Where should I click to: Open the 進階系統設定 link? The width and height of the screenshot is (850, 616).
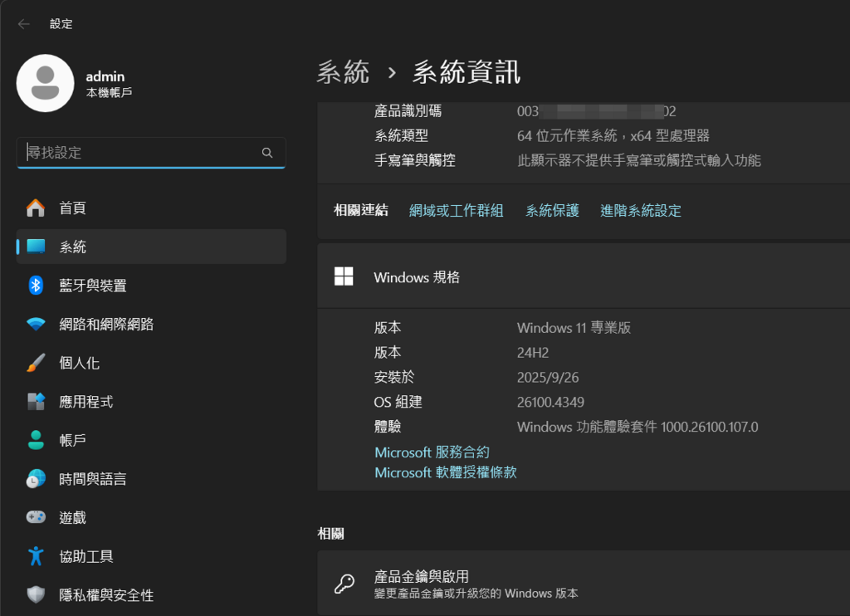coord(640,210)
